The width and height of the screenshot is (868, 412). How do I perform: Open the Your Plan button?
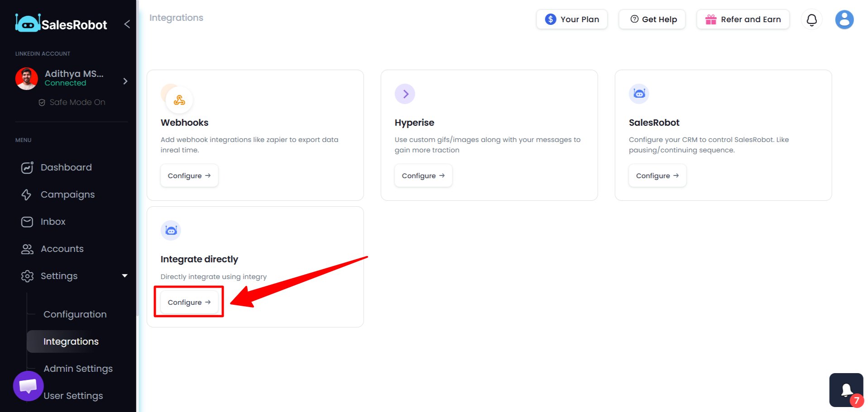(571, 19)
